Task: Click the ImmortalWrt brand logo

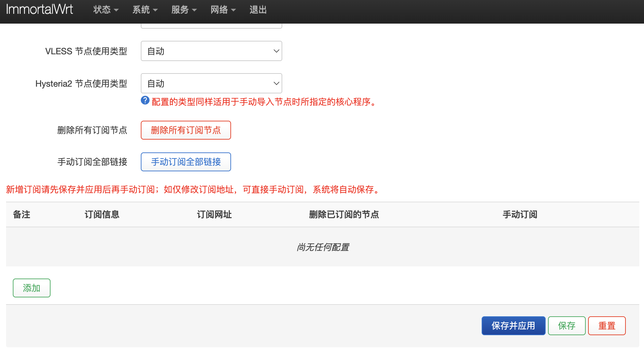Action: 39,9
